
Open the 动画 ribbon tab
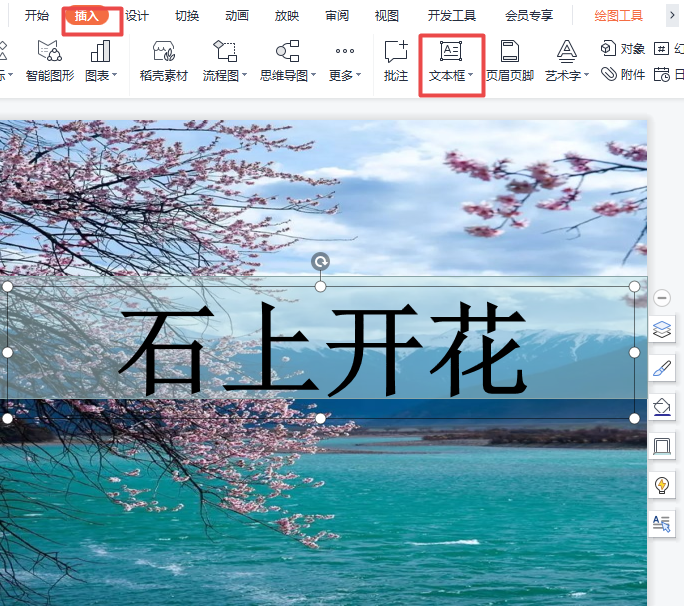(x=237, y=16)
